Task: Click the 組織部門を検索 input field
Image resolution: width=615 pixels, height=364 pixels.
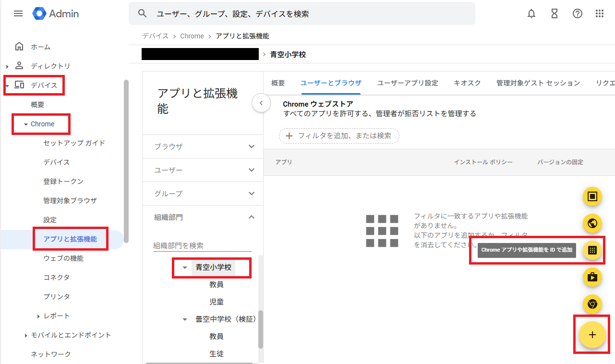Action: tap(202, 245)
